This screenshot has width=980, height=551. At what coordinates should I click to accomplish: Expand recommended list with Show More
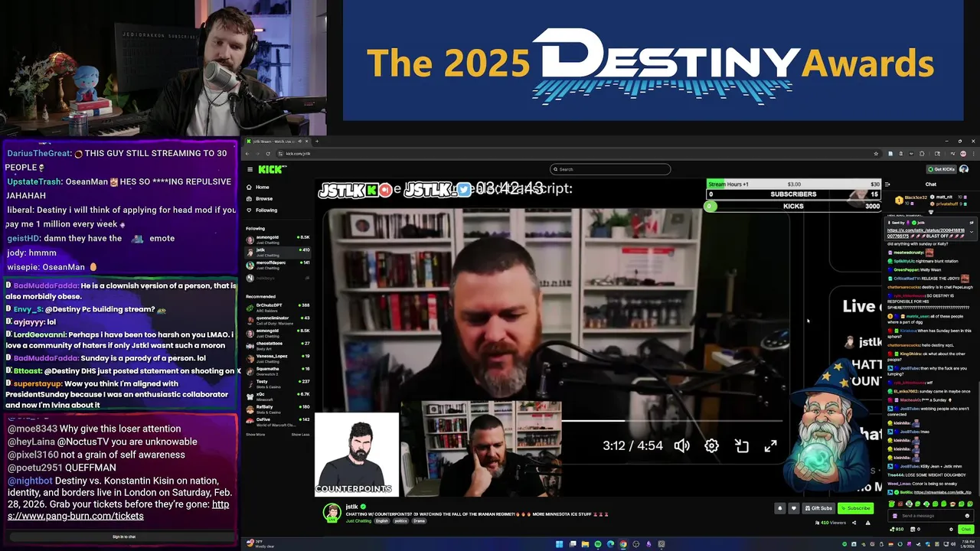tap(255, 435)
